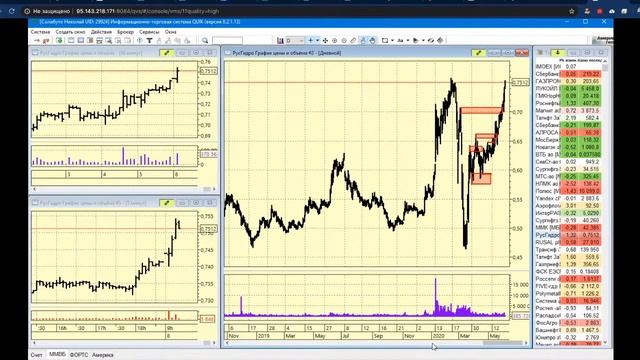Viewport: 640px width, 360px height.
Task: Click right scroll arrow under lower-left chart
Action: [214, 343]
